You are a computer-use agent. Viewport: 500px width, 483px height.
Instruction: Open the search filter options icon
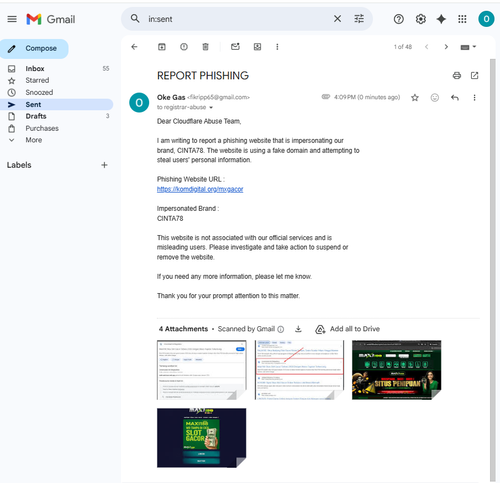coord(359,19)
